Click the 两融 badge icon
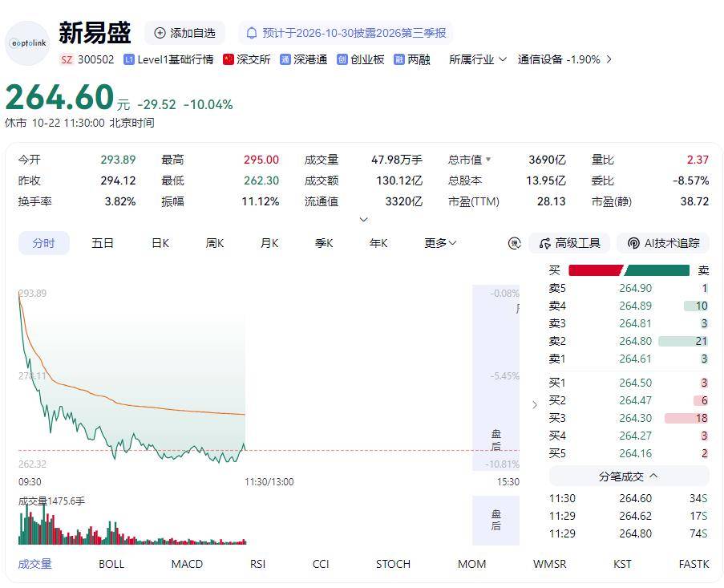 click(x=399, y=59)
